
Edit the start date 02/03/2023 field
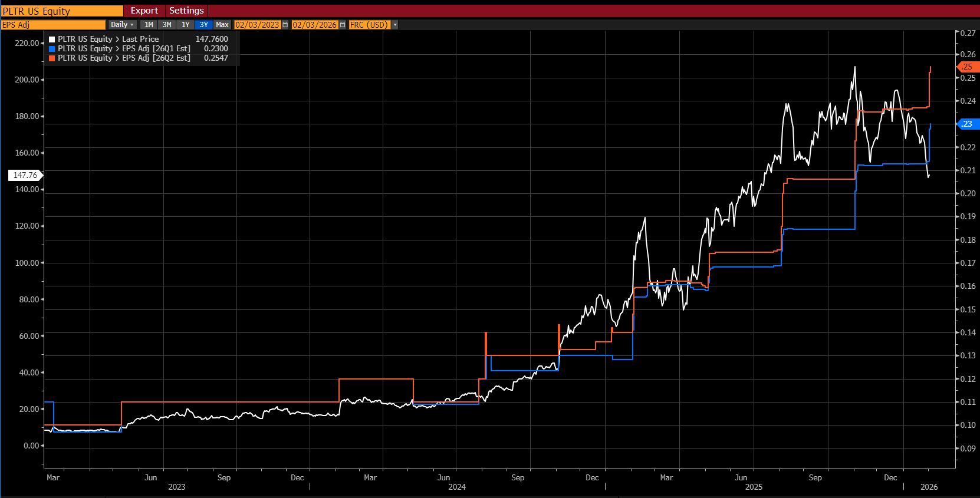257,25
